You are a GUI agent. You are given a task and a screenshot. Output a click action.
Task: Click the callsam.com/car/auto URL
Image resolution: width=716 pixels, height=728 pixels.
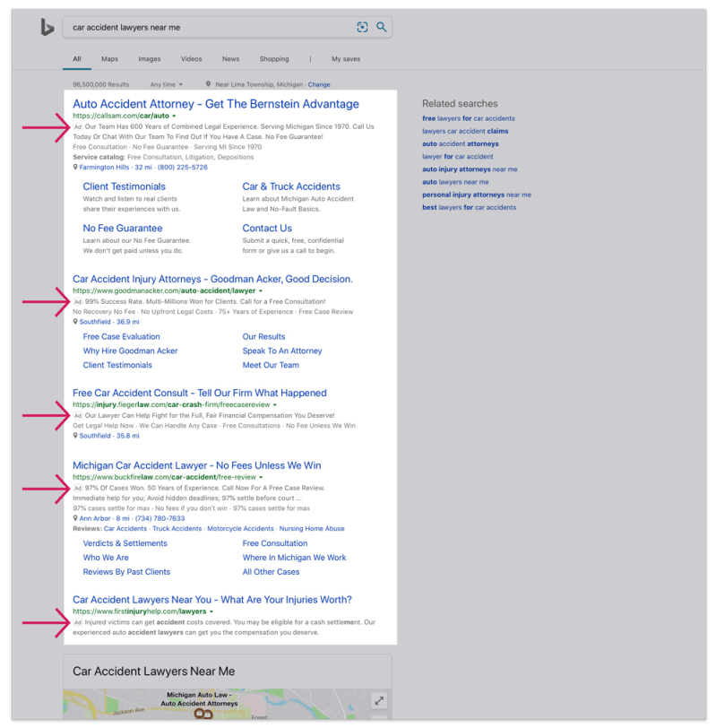[x=121, y=116]
